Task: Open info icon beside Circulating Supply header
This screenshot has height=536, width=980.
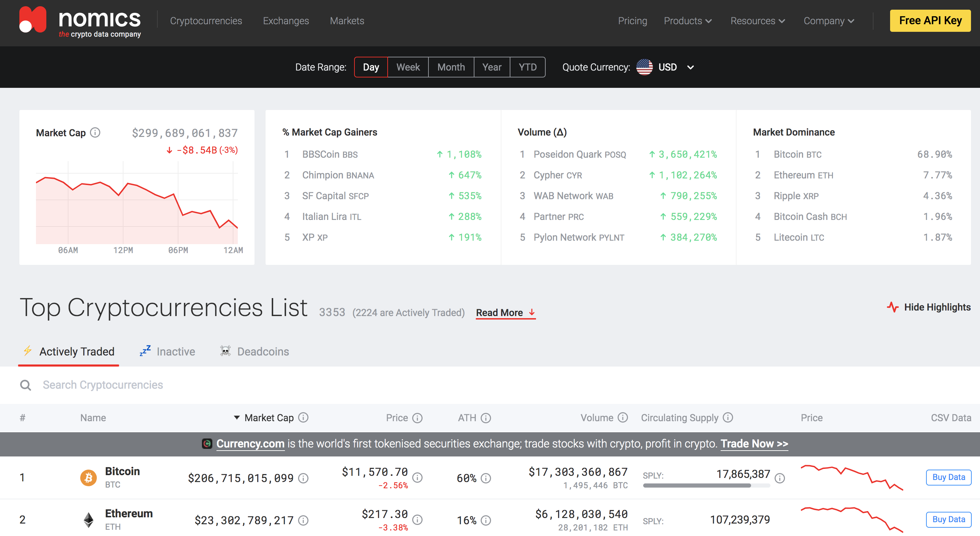Action: [x=728, y=417]
